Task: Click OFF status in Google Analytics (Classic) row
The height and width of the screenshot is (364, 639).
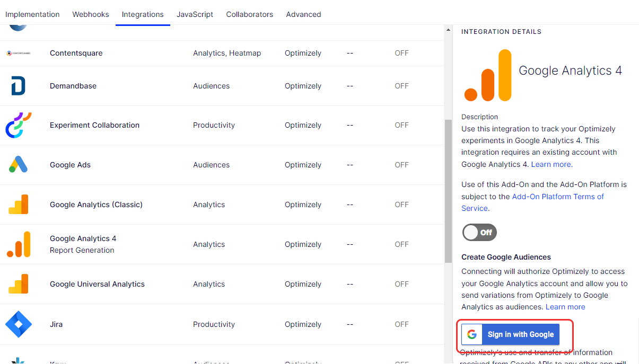Action: [401, 205]
